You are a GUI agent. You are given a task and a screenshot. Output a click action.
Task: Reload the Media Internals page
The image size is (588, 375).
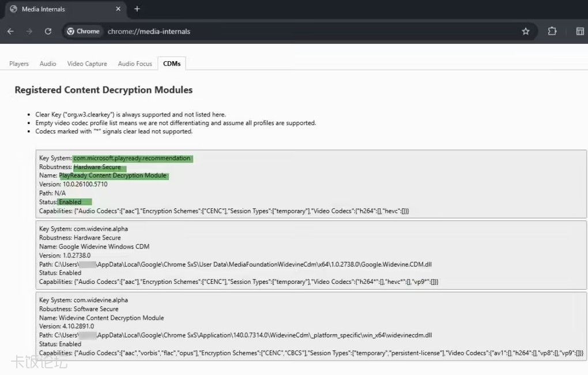pyautogui.click(x=48, y=31)
